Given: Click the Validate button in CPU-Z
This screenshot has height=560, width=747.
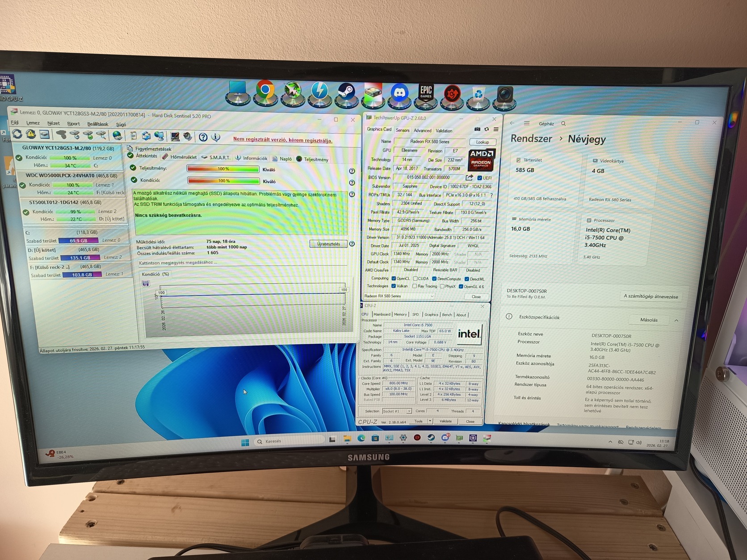Looking at the screenshot, I should [445, 421].
